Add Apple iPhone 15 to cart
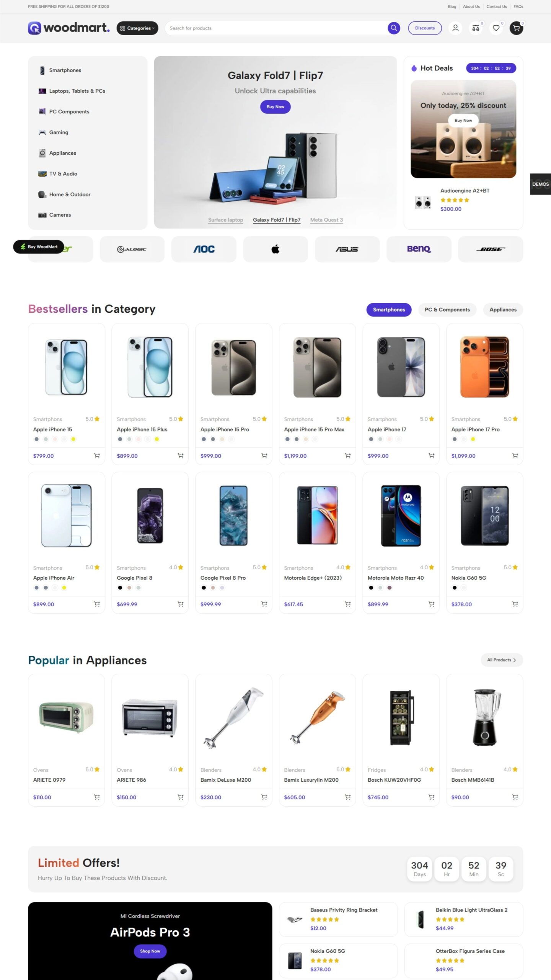The image size is (551, 980). pyautogui.click(x=97, y=456)
